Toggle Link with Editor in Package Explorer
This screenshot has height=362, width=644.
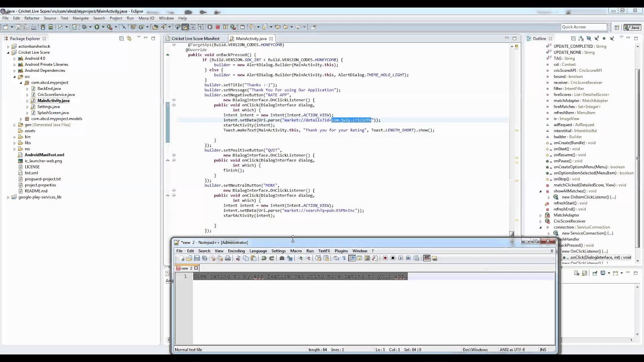click(x=129, y=39)
